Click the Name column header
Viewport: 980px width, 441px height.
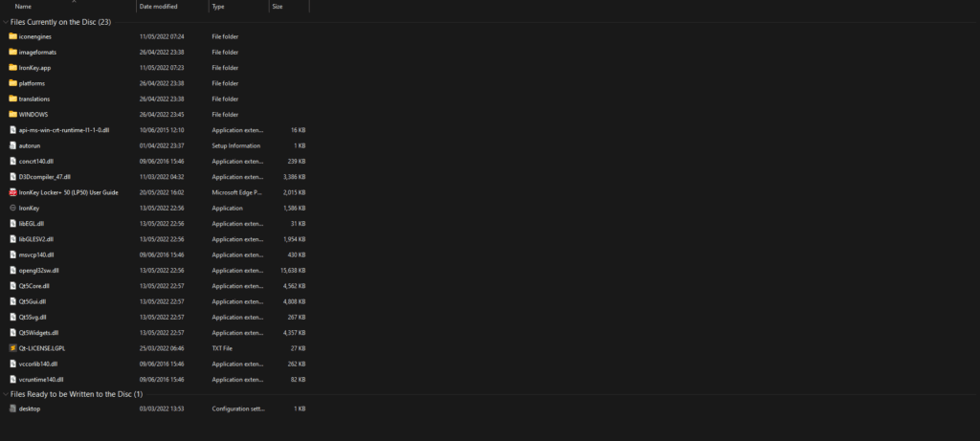tap(24, 7)
